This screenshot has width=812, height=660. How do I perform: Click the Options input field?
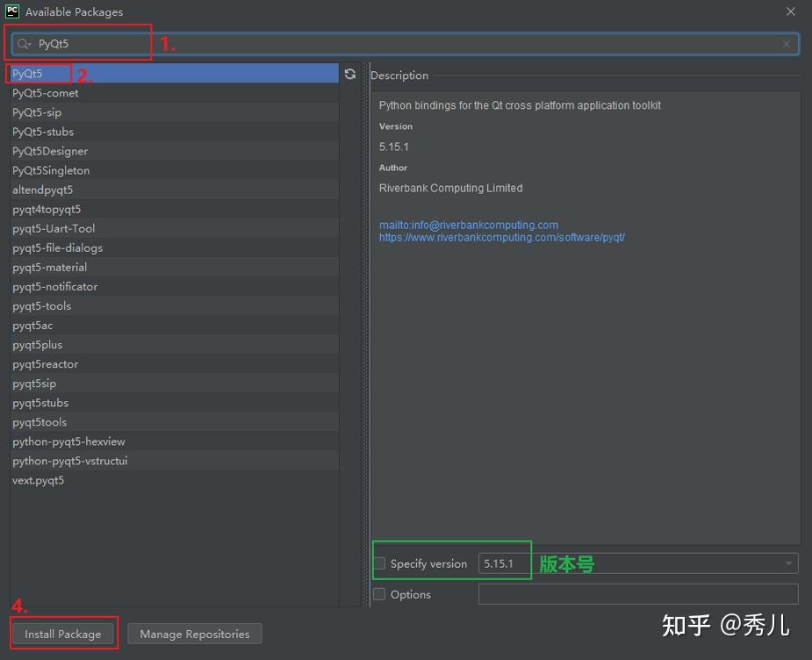tap(638, 594)
